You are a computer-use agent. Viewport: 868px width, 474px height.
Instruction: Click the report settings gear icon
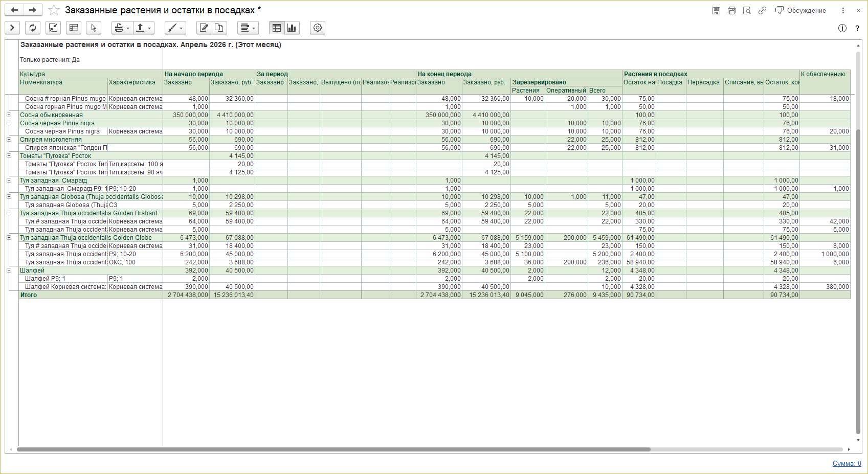[x=318, y=28]
